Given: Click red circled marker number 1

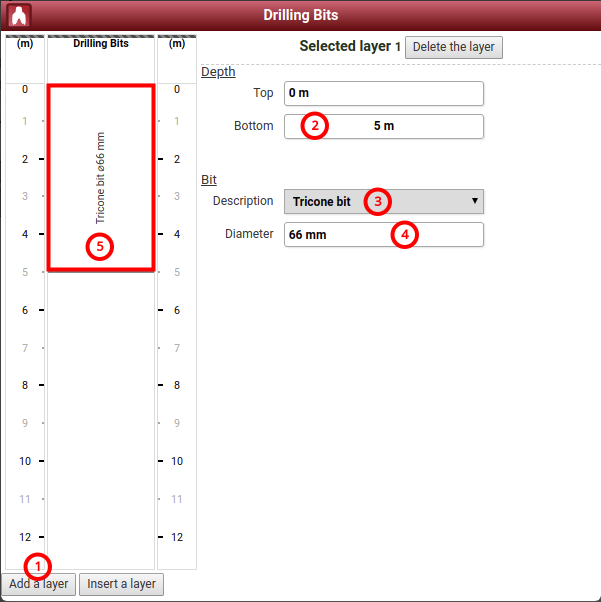Looking at the screenshot, I should 37,565.
